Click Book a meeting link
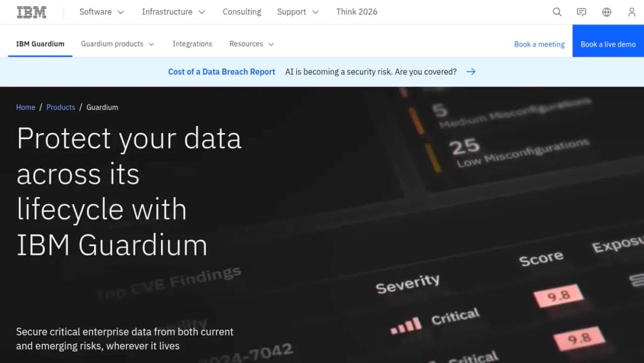Viewport: 644px width, 363px height. pyautogui.click(x=539, y=44)
